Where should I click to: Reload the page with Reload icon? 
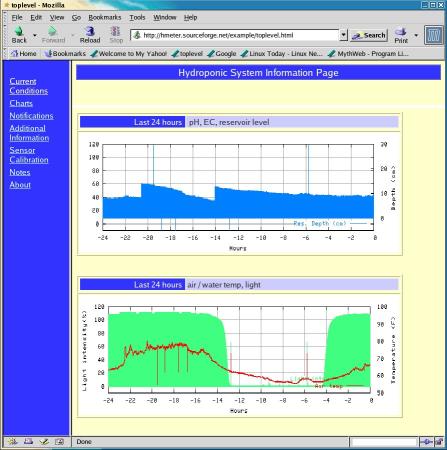coord(90,31)
